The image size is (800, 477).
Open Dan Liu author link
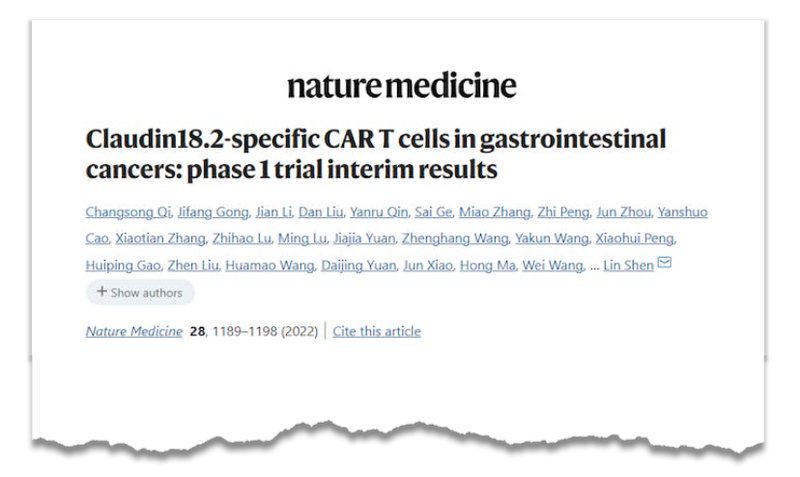tap(320, 212)
